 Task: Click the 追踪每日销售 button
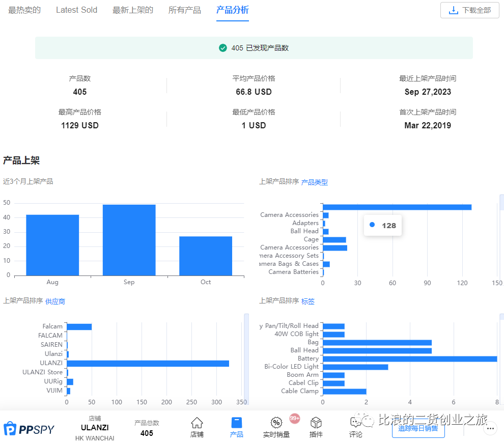pos(418,428)
